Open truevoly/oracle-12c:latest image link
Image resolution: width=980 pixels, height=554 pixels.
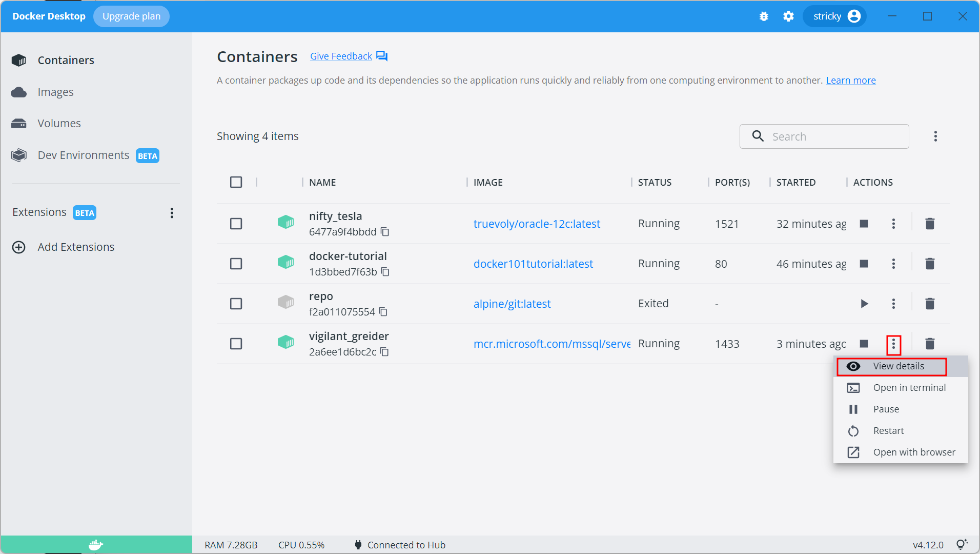click(x=537, y=224)
